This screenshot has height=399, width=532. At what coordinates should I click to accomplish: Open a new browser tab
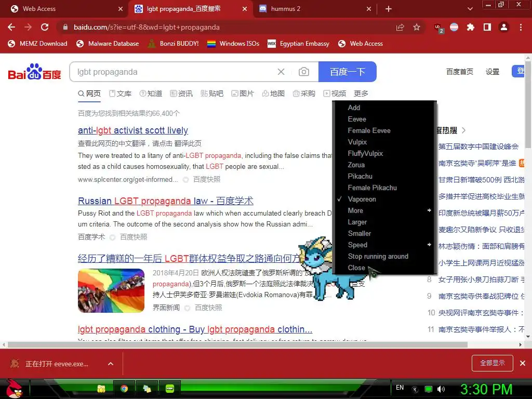pyautogui.click(x=389, y=9)
